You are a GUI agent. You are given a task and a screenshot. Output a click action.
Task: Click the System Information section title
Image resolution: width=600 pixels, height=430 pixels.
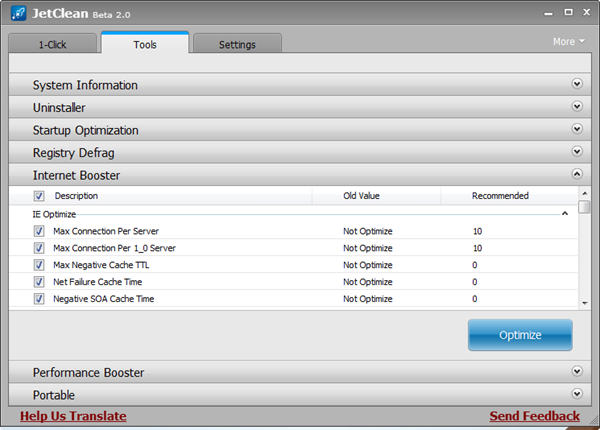point(85,85)
